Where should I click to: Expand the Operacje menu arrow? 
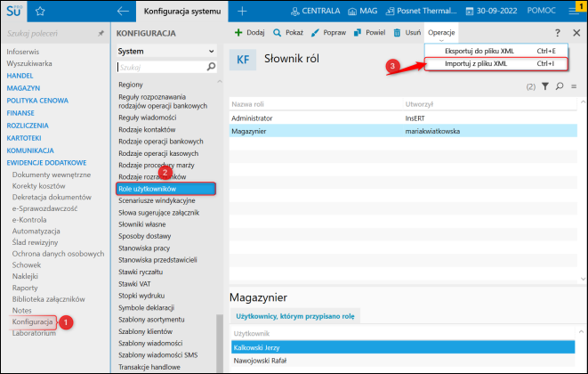pyautogui.click(x=441, y=40)
